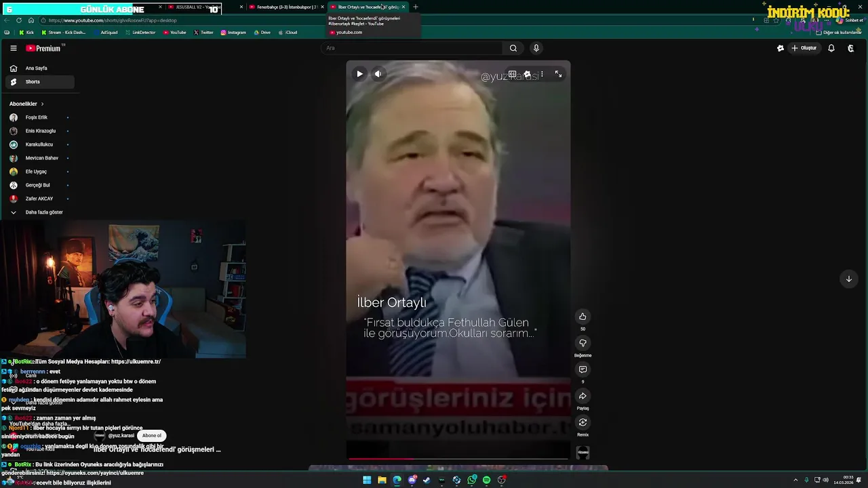
Task: Open the Stream - Kick Dash bookmark
Action: pos(64,33)
